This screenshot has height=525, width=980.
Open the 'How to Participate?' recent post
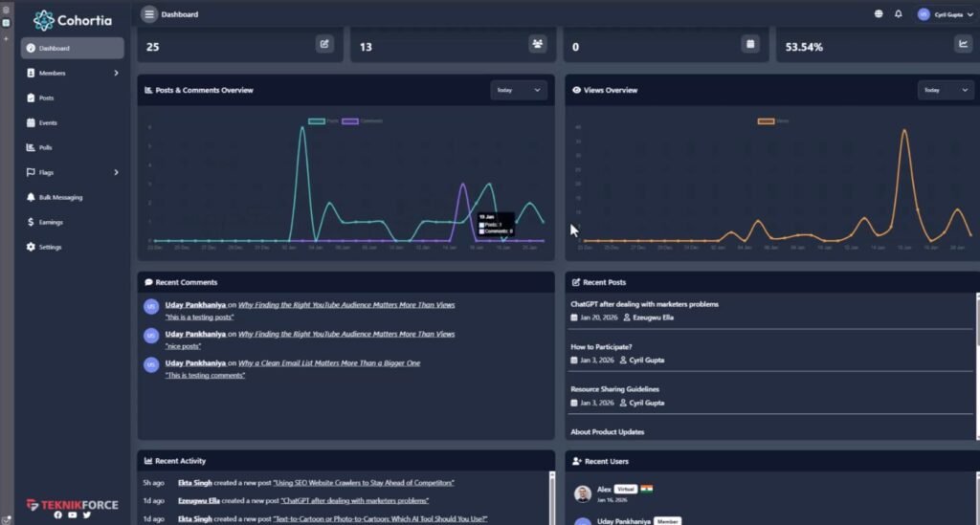601,347
